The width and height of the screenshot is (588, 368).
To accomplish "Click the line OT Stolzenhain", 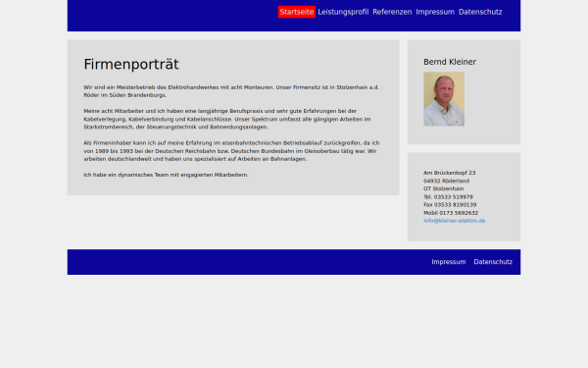I will [x=443, y=188].
